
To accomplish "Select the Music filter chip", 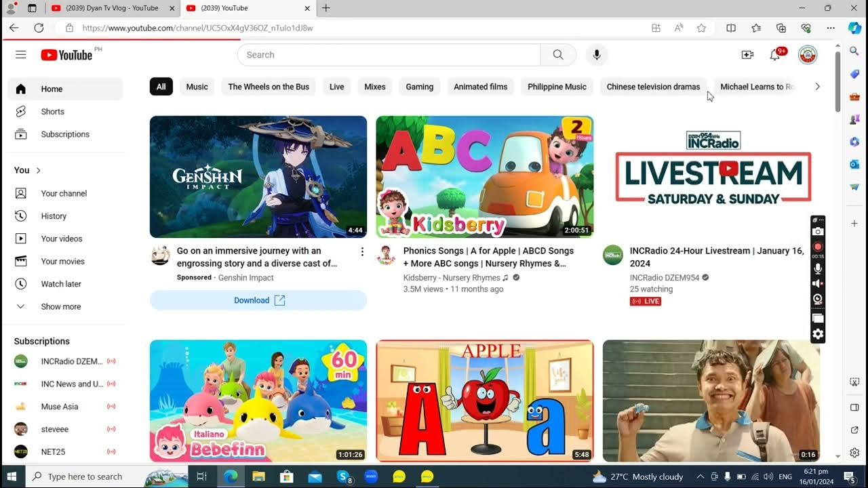I will (x=197, y=87).
